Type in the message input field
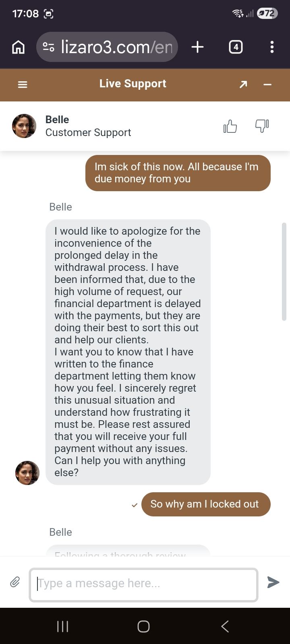Viewport: 290px width, 644px height. click(143, 584)
